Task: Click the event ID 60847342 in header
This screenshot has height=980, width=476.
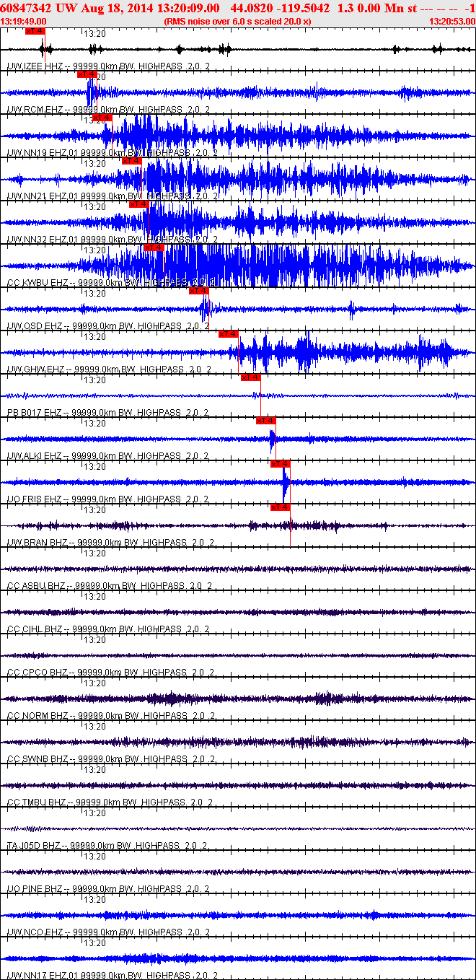Action: pos(25,7)
